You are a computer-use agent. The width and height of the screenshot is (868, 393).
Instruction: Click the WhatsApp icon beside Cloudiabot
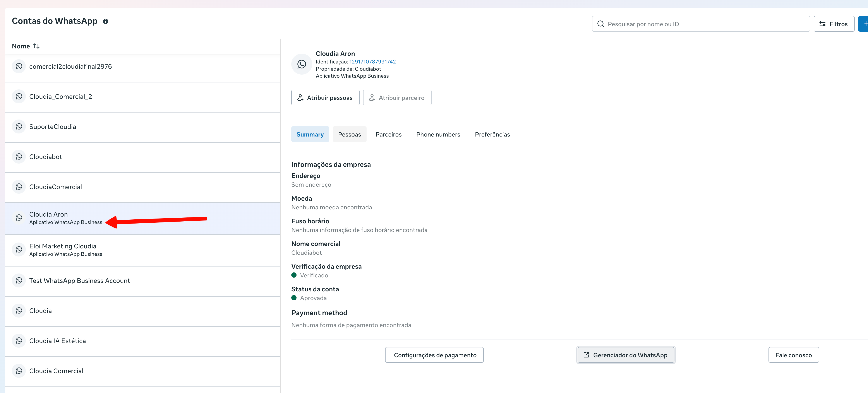coord(19,157)
